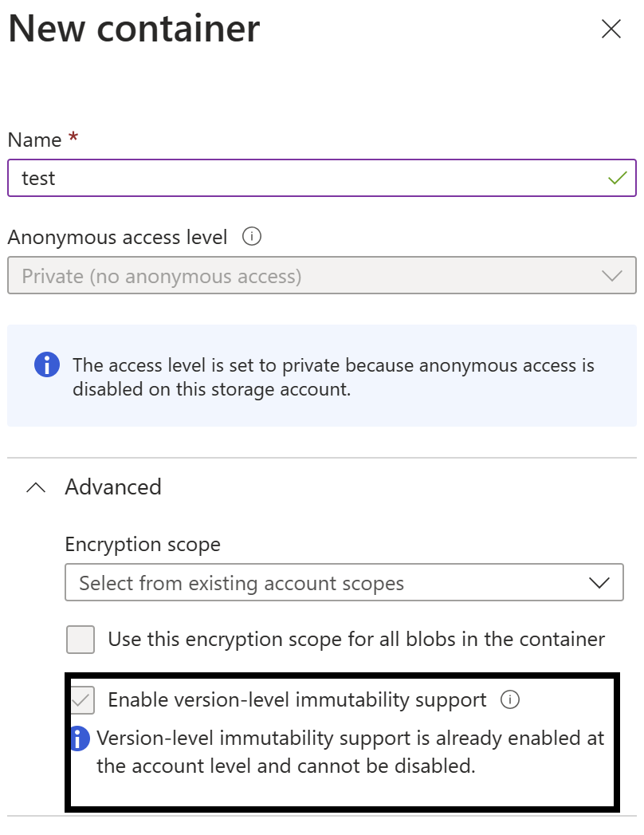Screen dimensions: 644x835
Task: Select the Advanced section header
Action: point(113,486)
